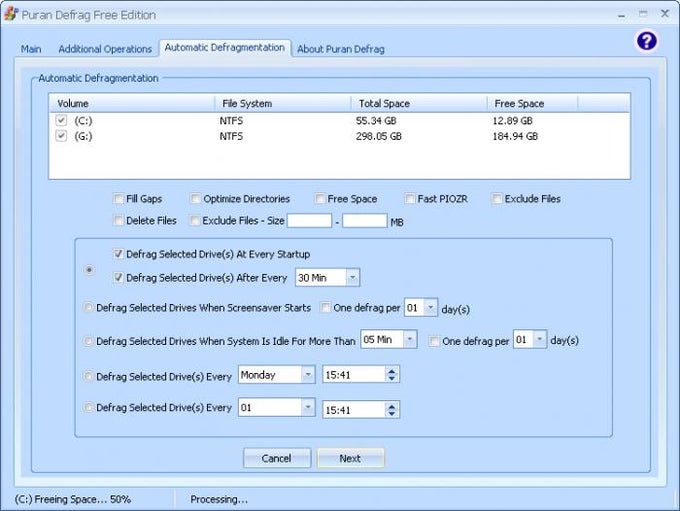Select the startup/interval defrag radio button
This screenshot has height=511, width=680.
point(89,270)
